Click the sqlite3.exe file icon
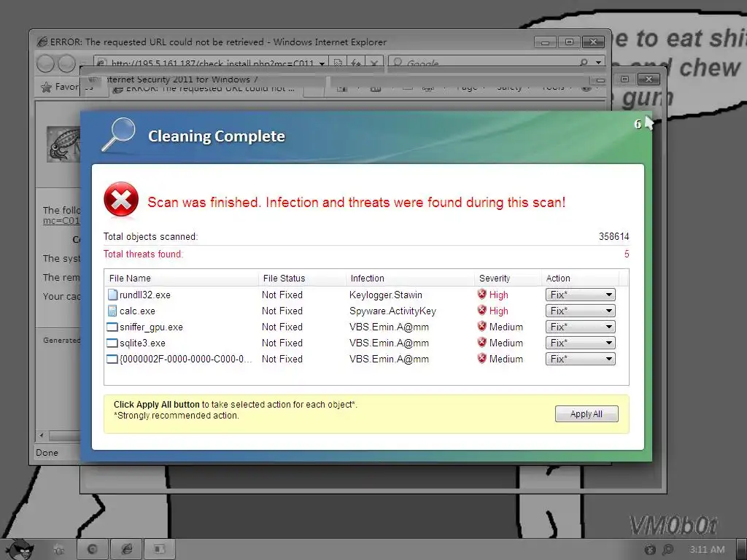 click(112, 343)
